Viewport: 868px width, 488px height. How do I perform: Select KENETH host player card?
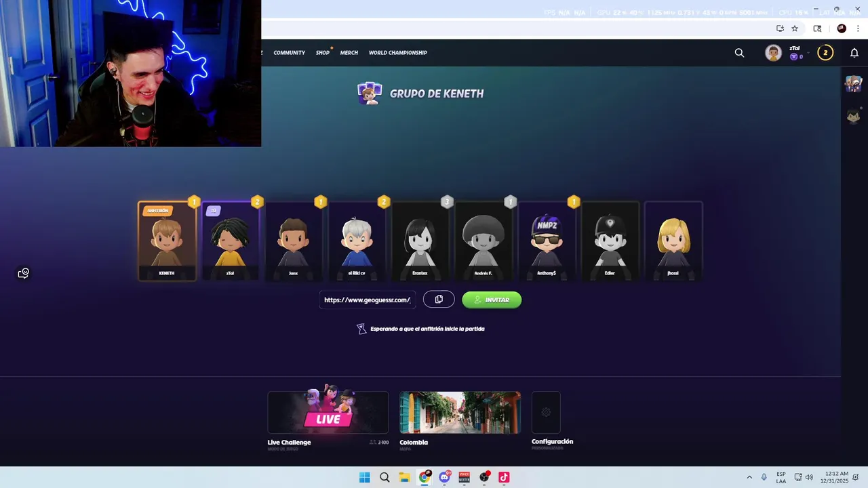[x=167, y=241]
